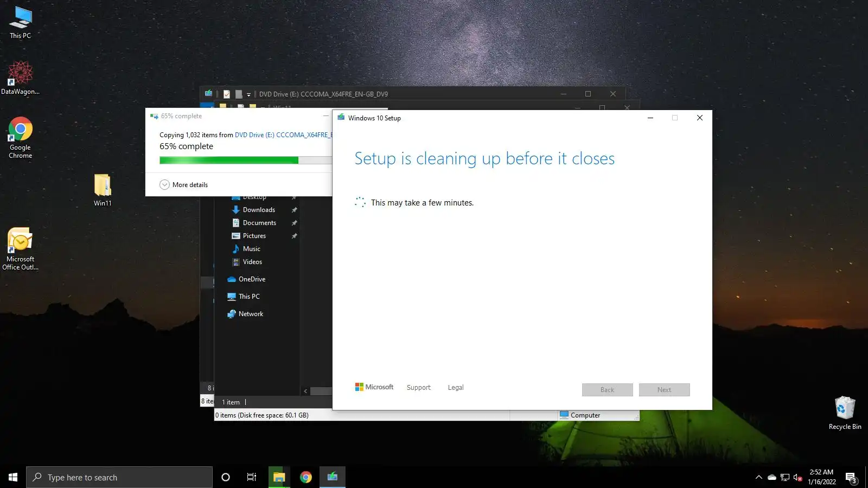Image resolution: width=868 pixels, height=488 pixels.
Task: Click New folder icon in DVD Drive toolbar
Action: point(239,94)
